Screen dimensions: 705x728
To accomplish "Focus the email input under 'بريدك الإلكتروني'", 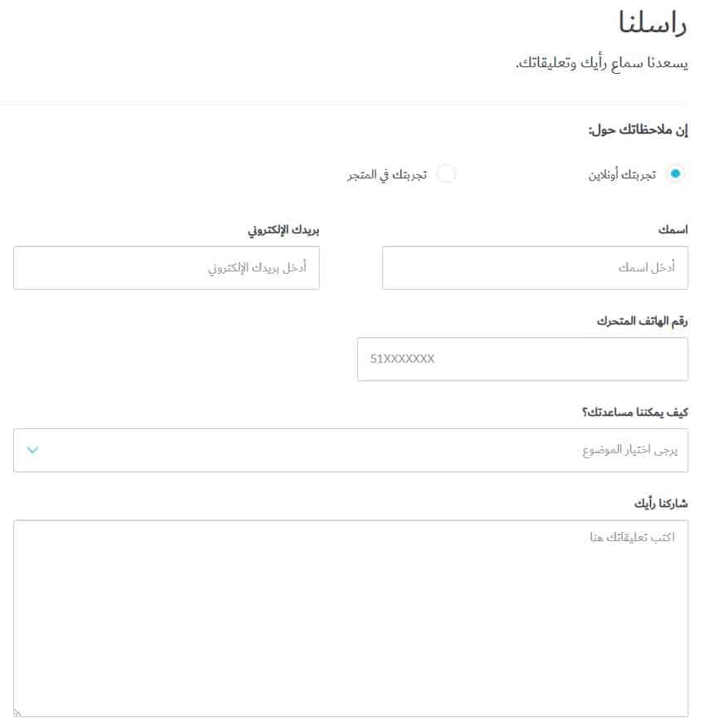I will (166, 267).
